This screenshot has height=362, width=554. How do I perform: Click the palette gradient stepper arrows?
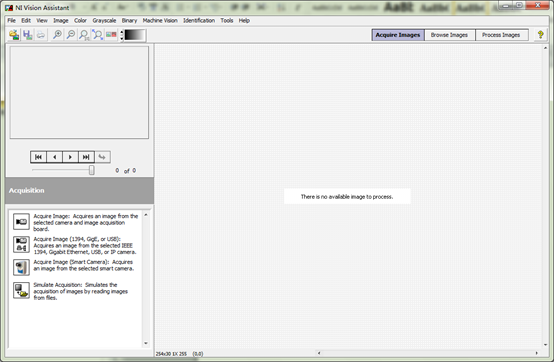click(122, 35)
